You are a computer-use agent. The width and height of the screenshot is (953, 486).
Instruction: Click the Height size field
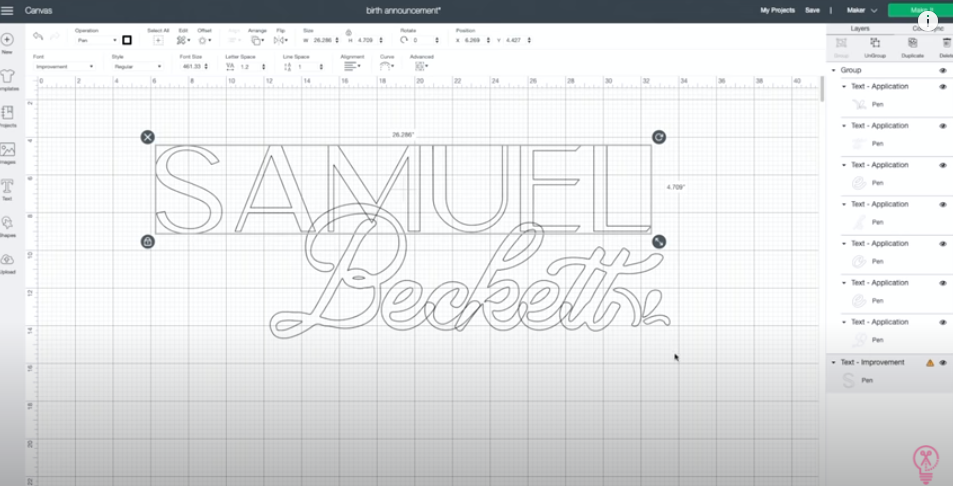368,40
